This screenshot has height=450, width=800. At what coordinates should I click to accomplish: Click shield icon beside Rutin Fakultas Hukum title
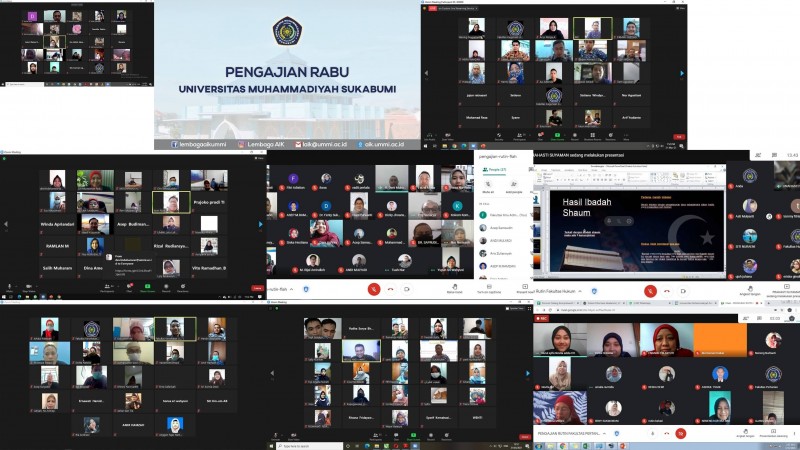click(594, 291)
